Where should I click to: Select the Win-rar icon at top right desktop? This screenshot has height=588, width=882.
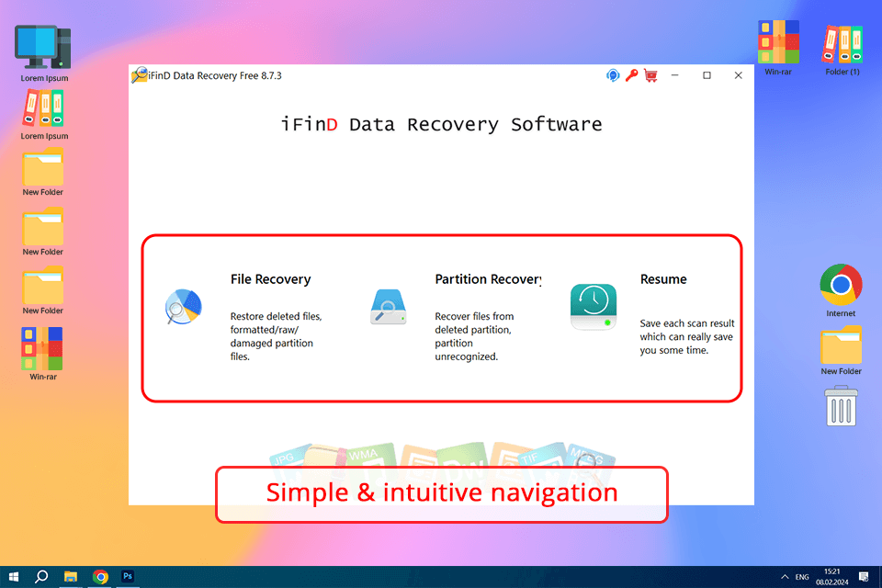click(778, 47)
